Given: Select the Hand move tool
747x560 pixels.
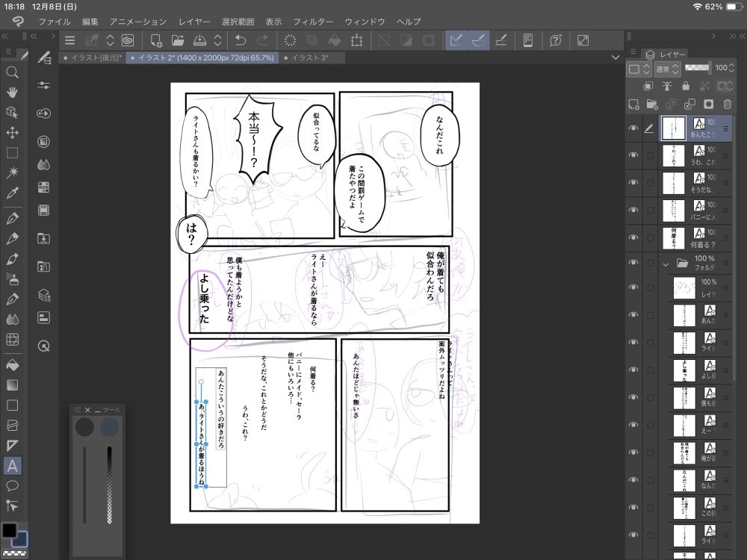Looking at the screenshot, I should point(12,92).
